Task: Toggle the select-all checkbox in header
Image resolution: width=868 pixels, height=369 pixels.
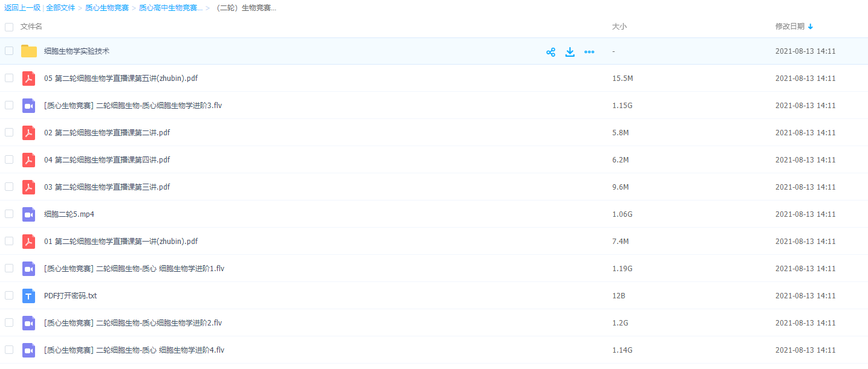Action: tap(9, 27)
